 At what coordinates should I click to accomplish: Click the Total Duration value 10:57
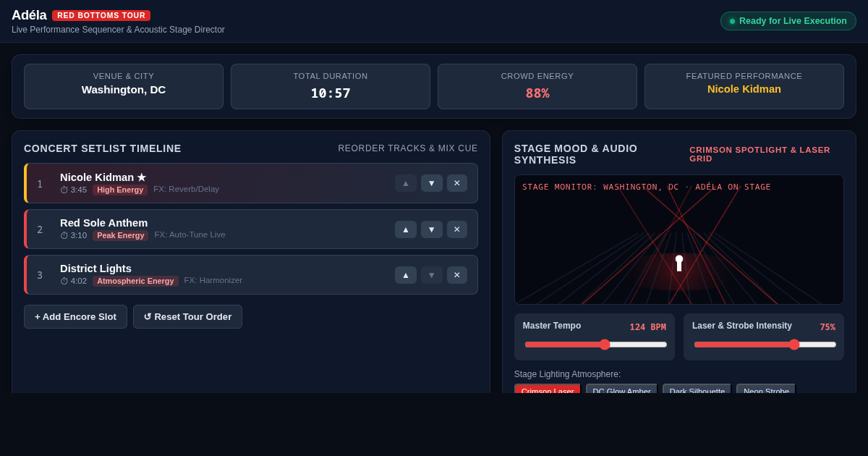click(331, 93)
